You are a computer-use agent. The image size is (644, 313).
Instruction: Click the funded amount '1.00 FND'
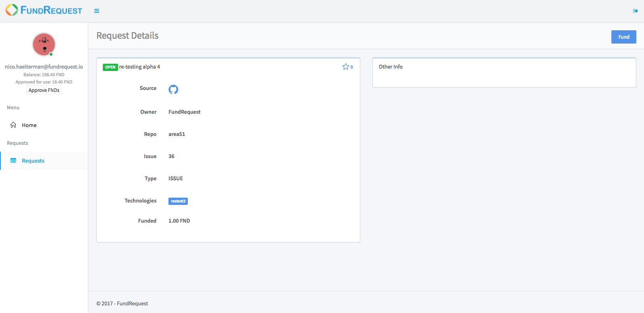click(179, 221)
